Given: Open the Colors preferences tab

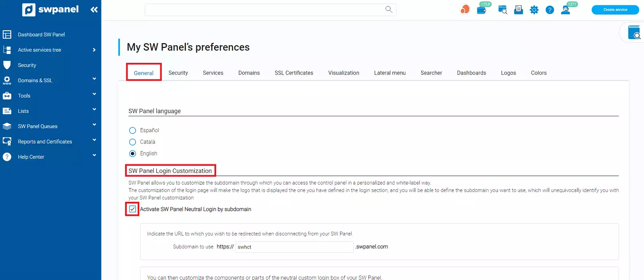Looking at the screenshot, I should coord(539,73).
